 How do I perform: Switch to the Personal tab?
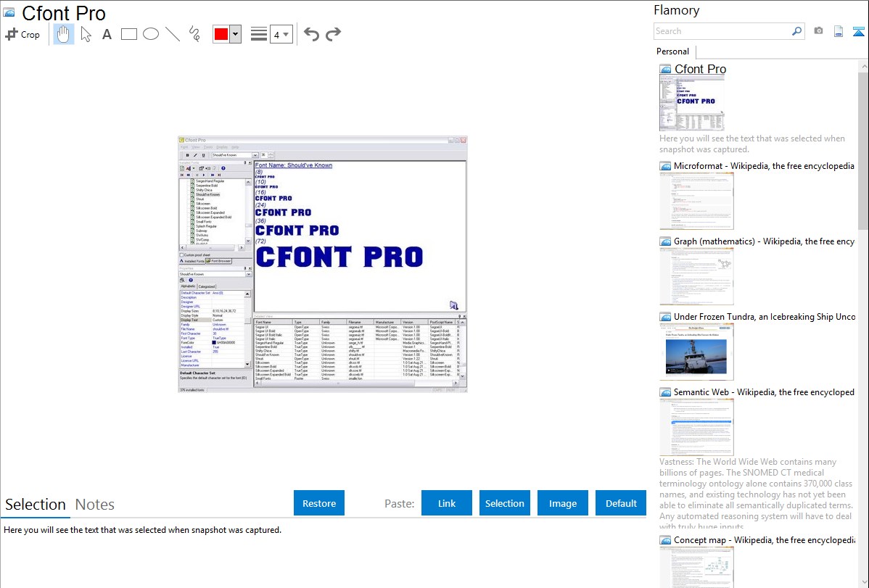(x=673, y=51)
